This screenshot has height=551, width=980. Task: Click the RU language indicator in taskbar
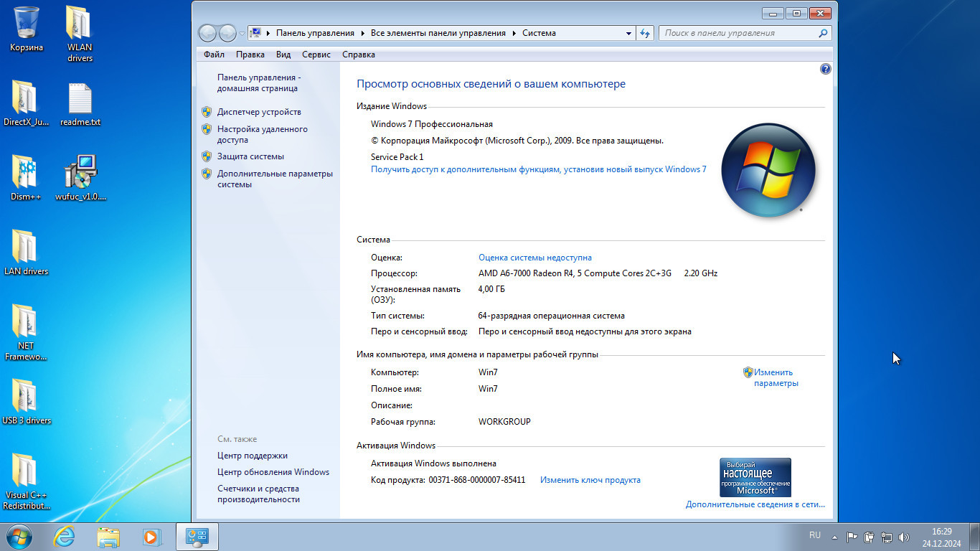point(815,535)
